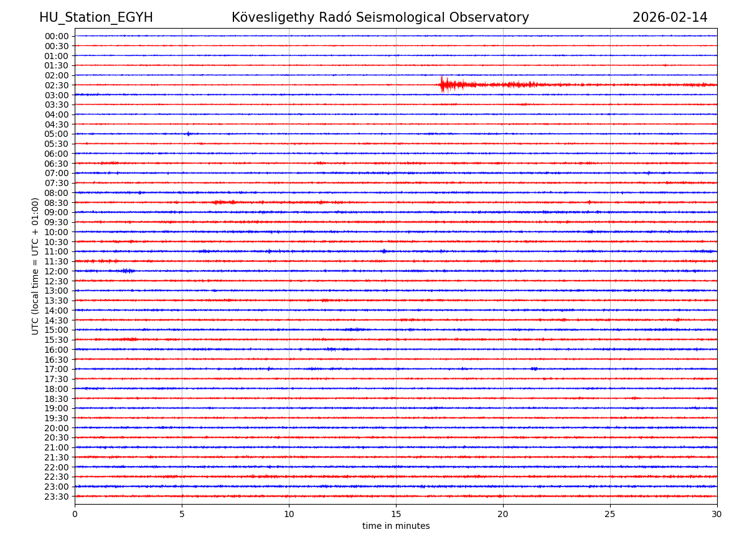This screenshot has width=747, height=560.
Task: Click the HU_Station_EGYH station title
Action: coord(96,18)
